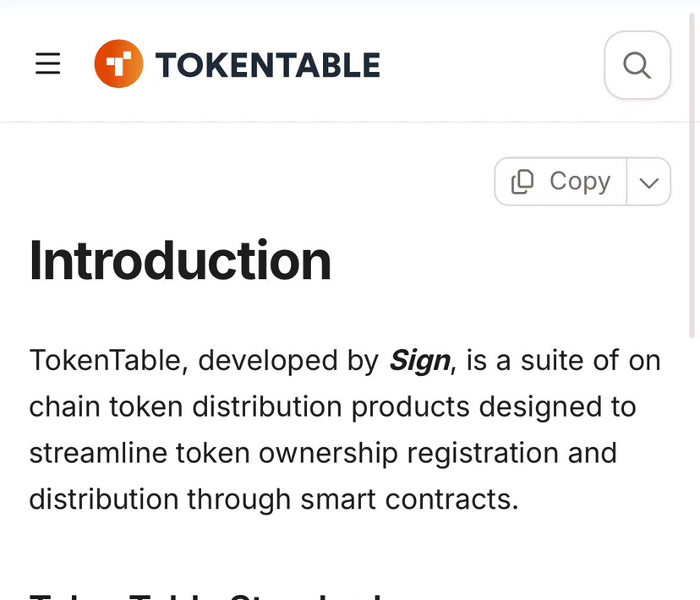Click the Introduction page heading
This screenshot has width=700, height=600.
point(180,261)
